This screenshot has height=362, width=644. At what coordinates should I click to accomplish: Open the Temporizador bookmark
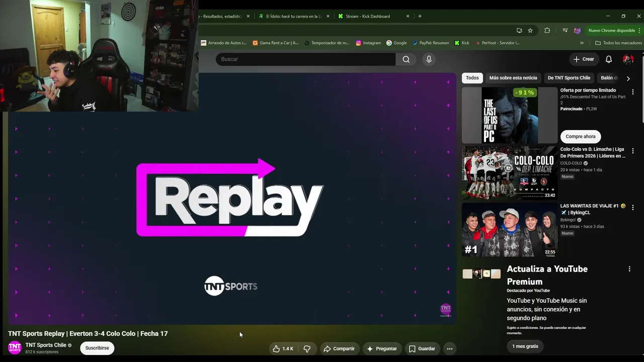tap(327, 43)
